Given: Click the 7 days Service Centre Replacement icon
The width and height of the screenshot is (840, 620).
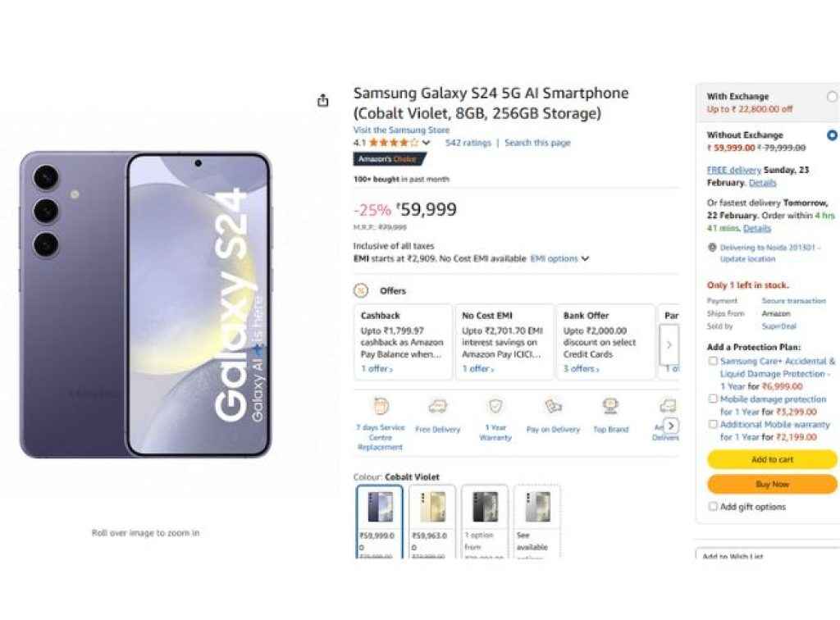Looking at the screenshot, I should (380, 406).
